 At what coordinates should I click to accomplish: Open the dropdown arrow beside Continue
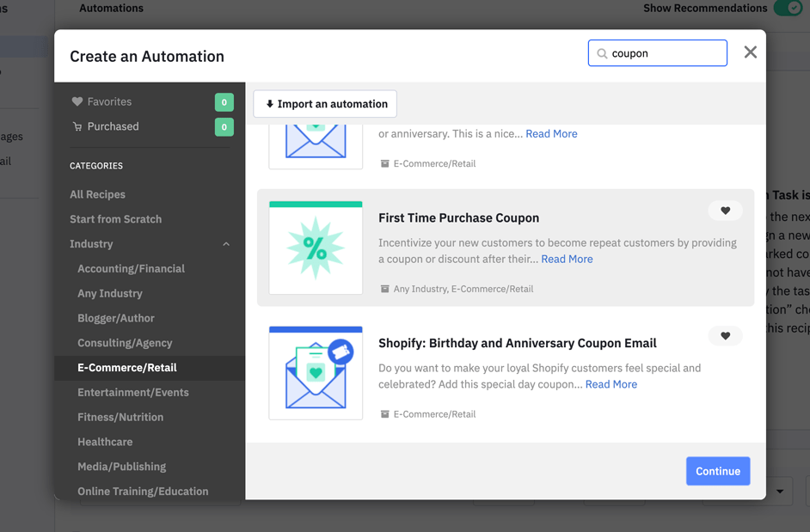coord(780,492)
